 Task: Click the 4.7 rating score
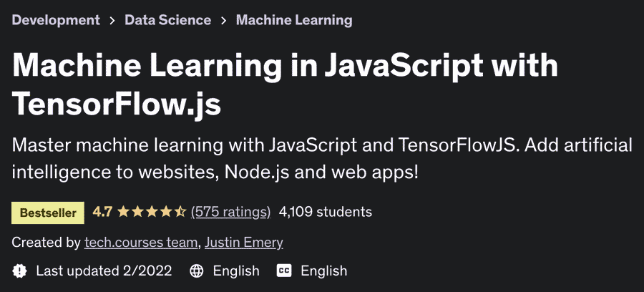102,212
